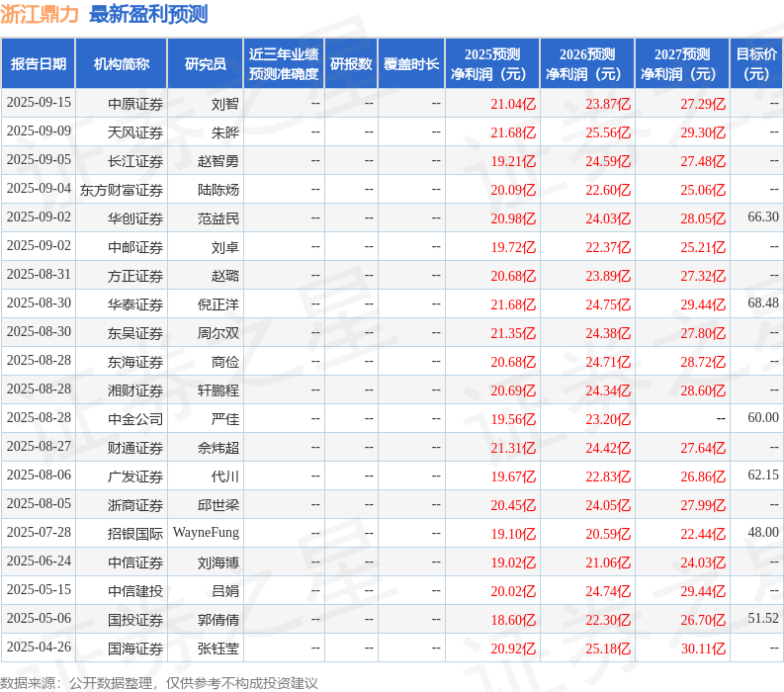Click the 18.60亿 profit value
Image resolution: width=784 pixels, height=692 pixels.
(513, 620)
